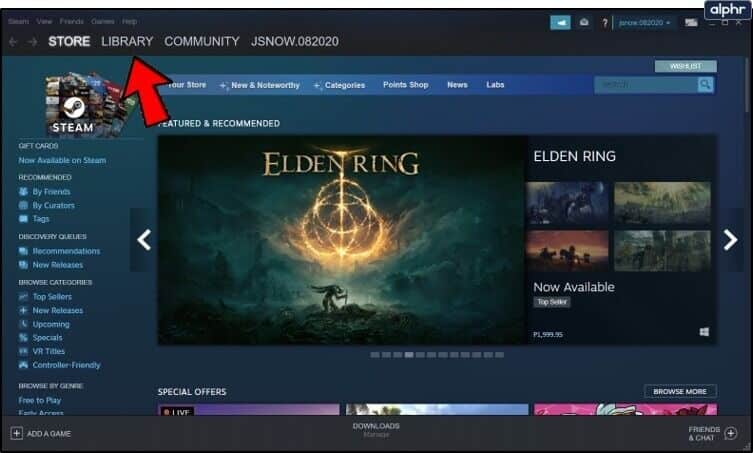Screen dimensions: 753x453
Task: Select the last carousel page indicator dot
Action: coord(499,355)
